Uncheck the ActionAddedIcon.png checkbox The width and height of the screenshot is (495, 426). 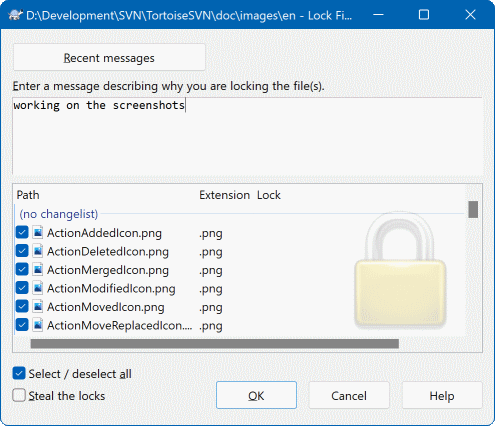coord(22,232)
